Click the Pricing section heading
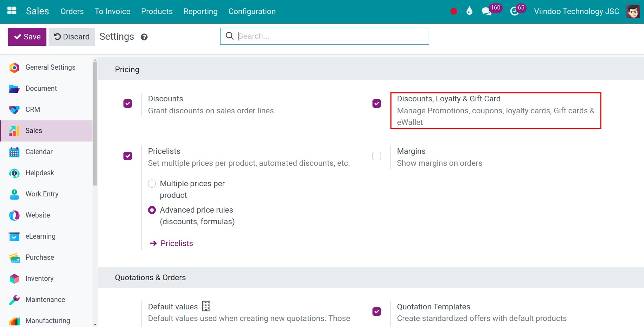 [127, 70]
